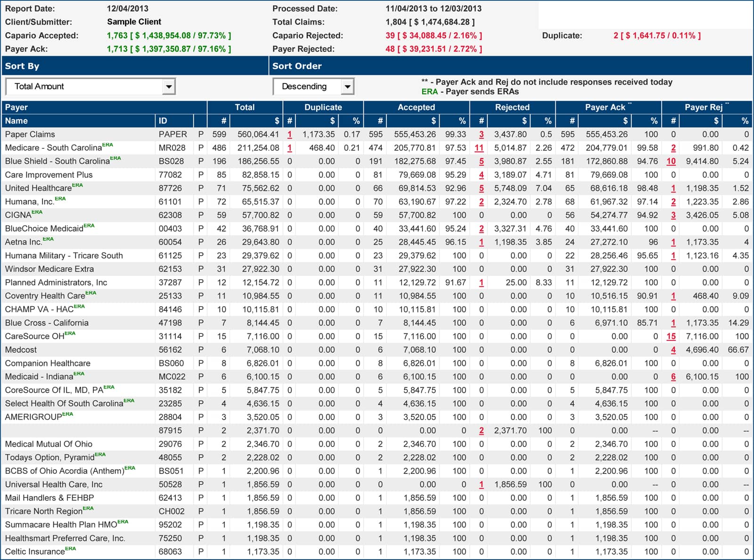Screen dimensions: 754x560
Task: Click the Sample Client submitter name
Action: point(134,22)
